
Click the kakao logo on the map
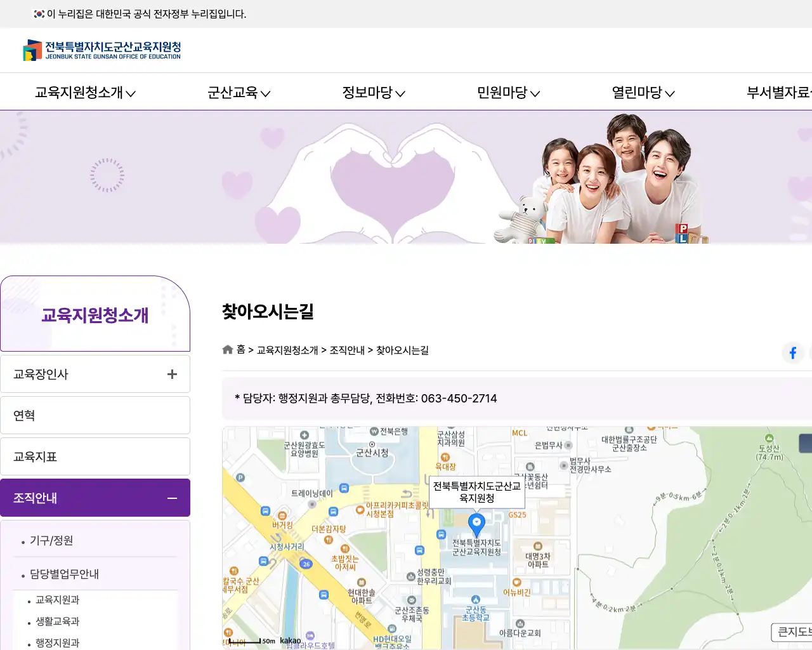[289, 641]
